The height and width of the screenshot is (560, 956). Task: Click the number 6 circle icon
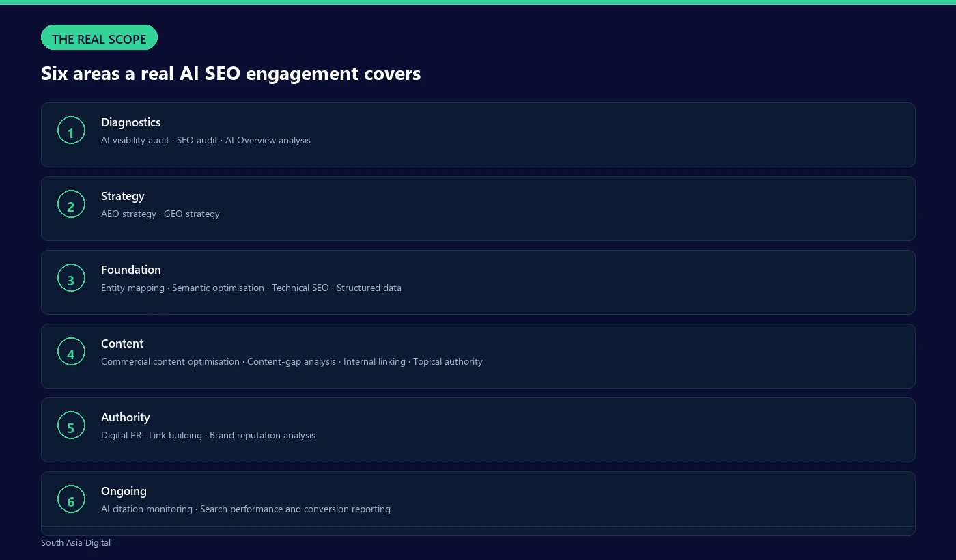click(71, 499)
